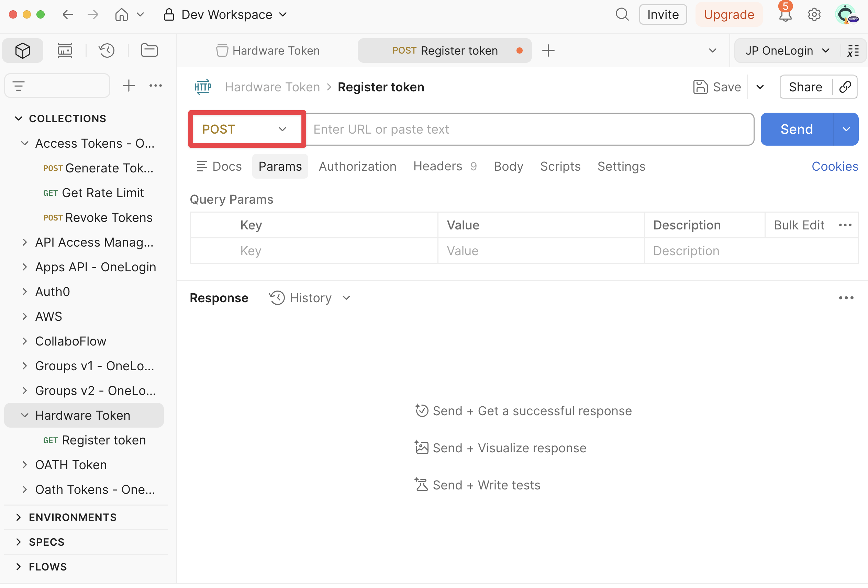Open the History clock sidebar icon
The width and height of the screenshot is (868, 588).
(x=107, y=50)
